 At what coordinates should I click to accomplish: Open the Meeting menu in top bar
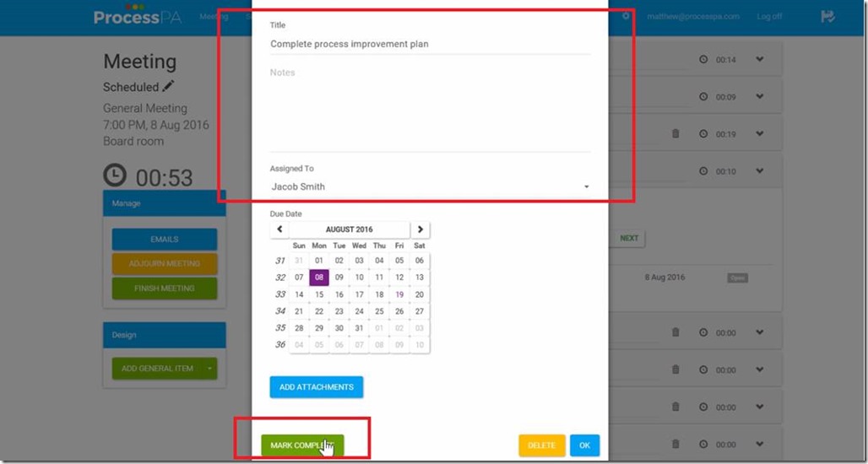[214, 17]
